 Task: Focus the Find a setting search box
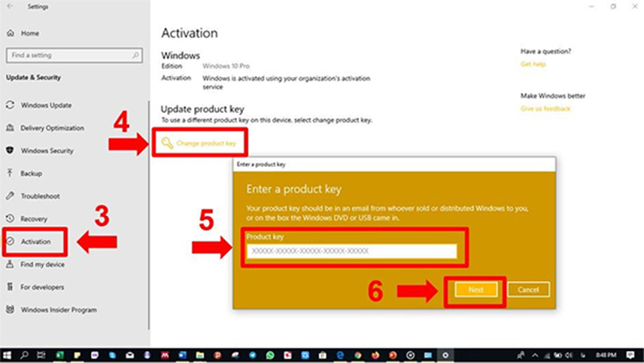point(74,55)
